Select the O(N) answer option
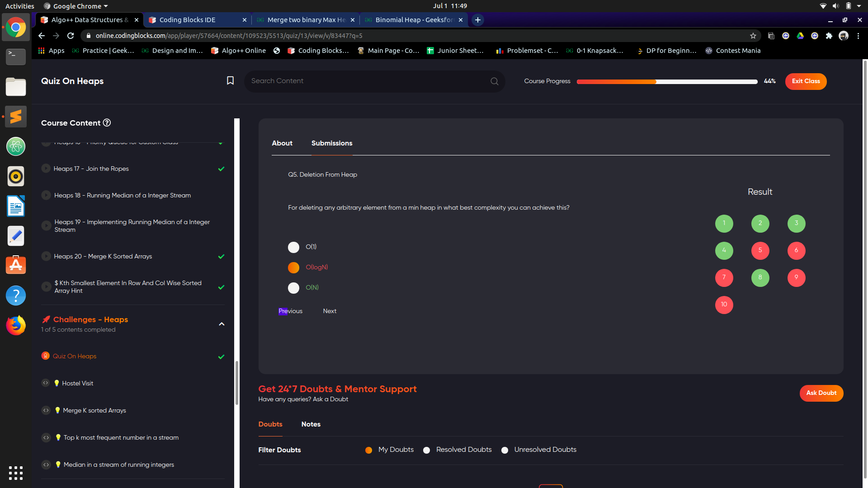Image resolution: width=868 pixels, height=488 pixels. click(x=293, y=288)
